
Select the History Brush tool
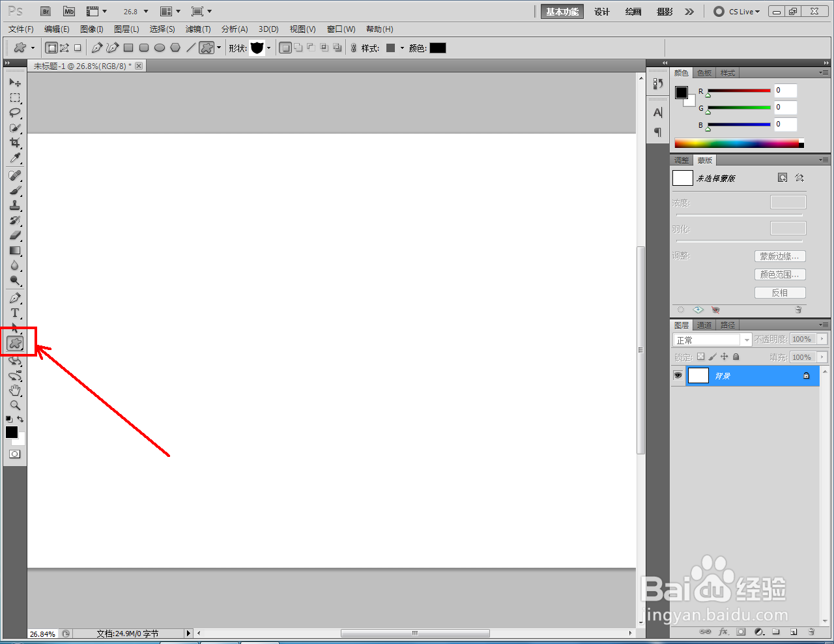pos(15,220)
